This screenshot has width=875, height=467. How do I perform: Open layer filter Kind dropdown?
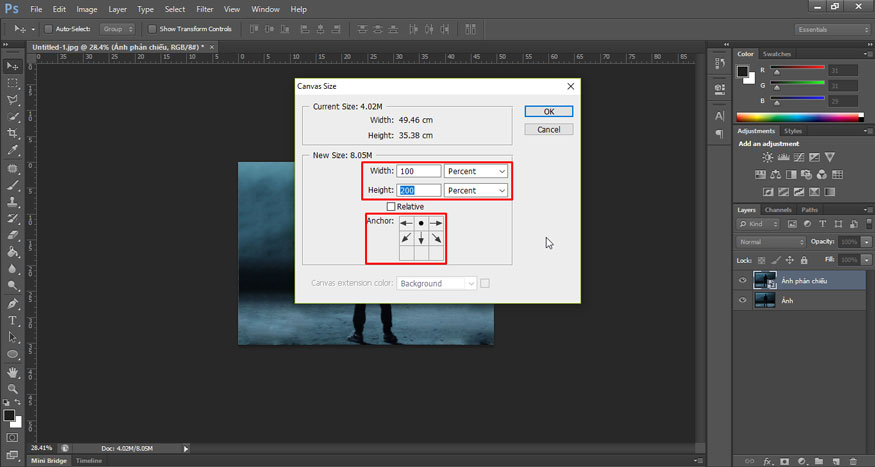pos(758,224)
